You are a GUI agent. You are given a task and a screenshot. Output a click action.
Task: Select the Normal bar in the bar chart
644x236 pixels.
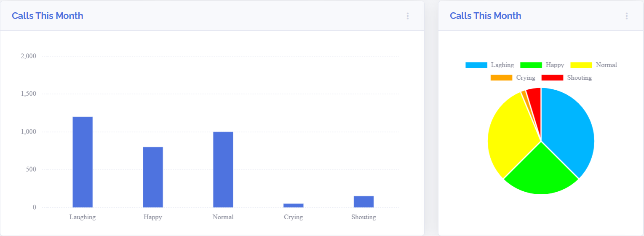[x=223, y=169]
